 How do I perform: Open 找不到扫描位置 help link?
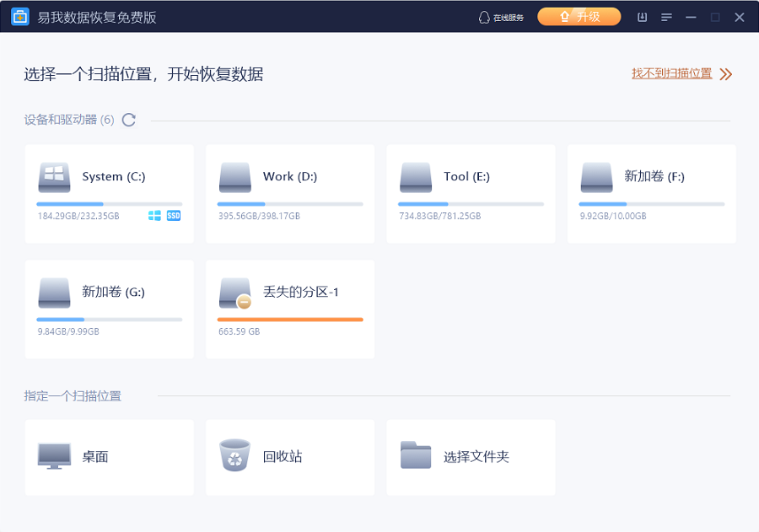click(x=672, y=73)
